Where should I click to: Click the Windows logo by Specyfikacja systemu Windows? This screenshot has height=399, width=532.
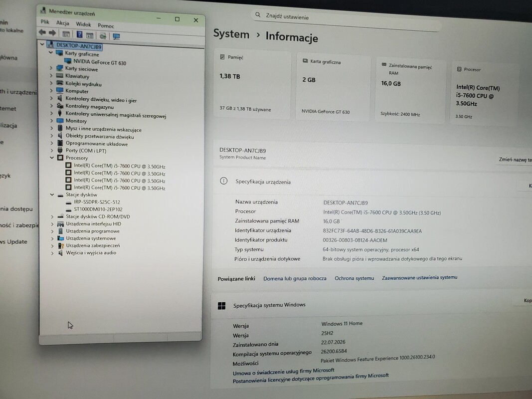click(221, 306)
